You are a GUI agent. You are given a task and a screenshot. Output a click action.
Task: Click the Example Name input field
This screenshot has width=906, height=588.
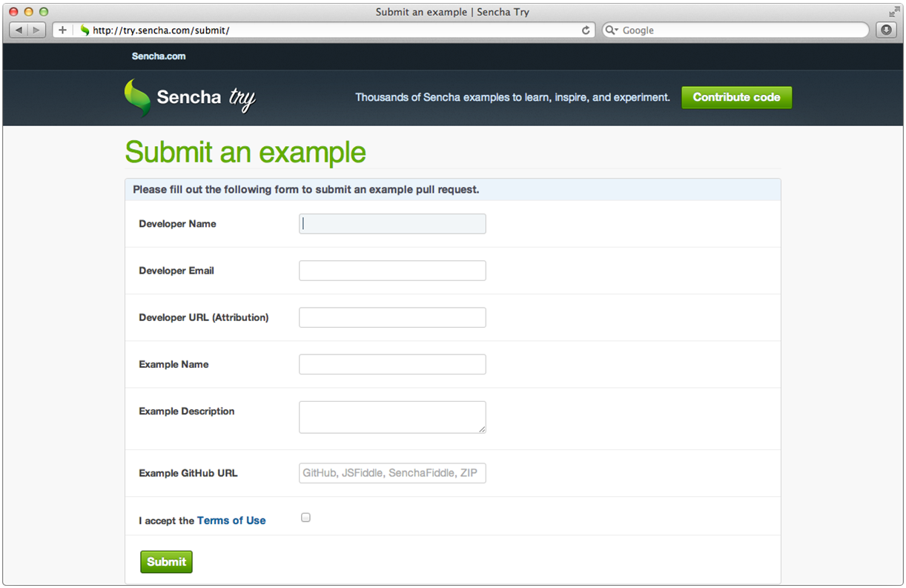point(392,364)
